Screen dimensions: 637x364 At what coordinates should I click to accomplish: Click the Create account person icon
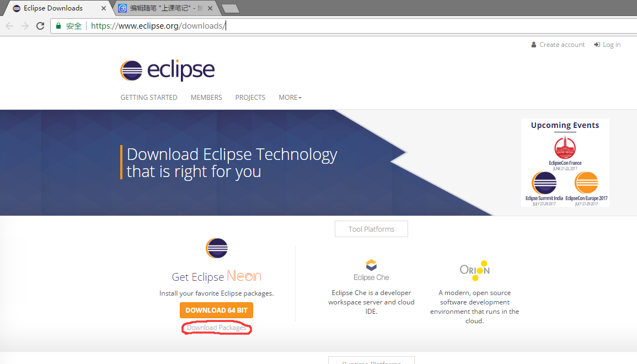[534, 45]
